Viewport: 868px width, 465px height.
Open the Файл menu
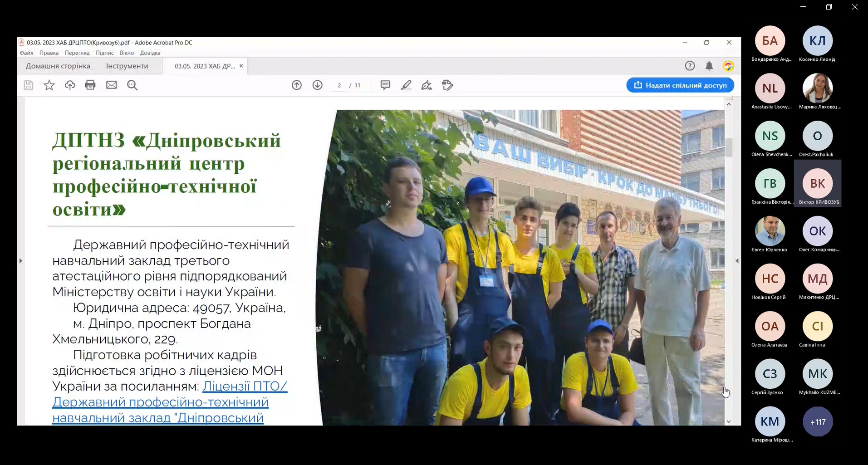26,53
